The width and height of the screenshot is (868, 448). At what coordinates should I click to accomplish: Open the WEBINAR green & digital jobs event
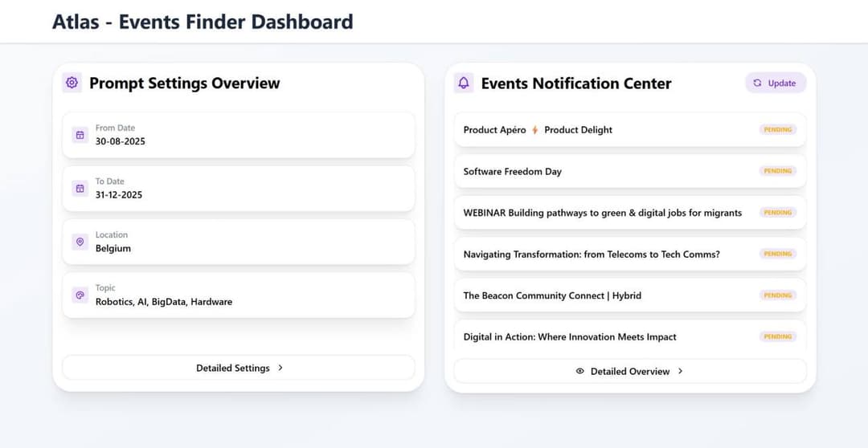[x=603, y=213]
